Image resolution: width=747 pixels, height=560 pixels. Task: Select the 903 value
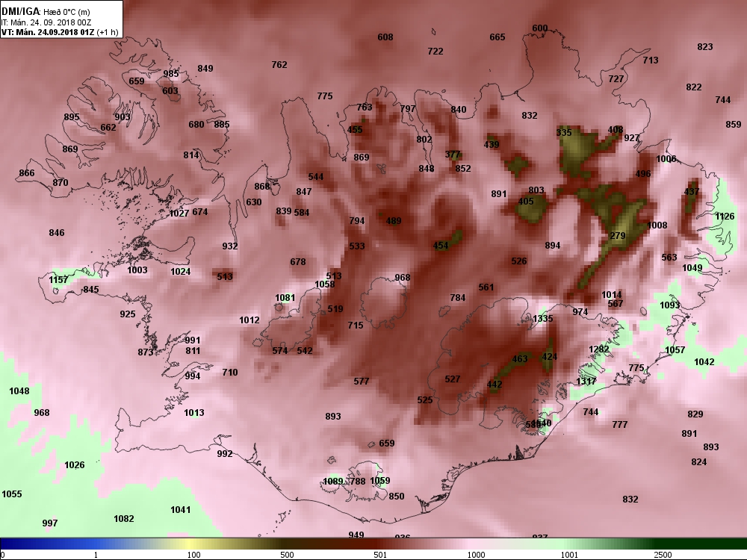point(123,116)
